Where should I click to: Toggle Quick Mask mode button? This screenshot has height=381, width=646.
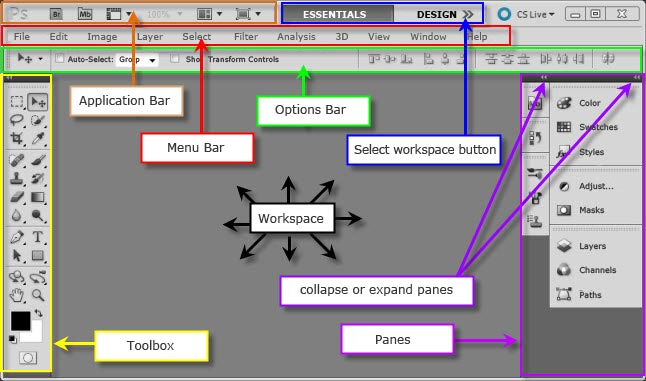28,358
